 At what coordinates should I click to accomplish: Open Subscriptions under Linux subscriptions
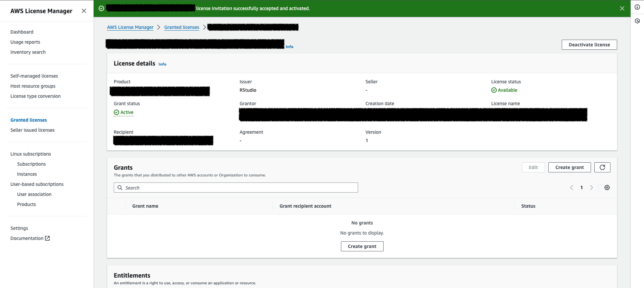coord(32,164)
